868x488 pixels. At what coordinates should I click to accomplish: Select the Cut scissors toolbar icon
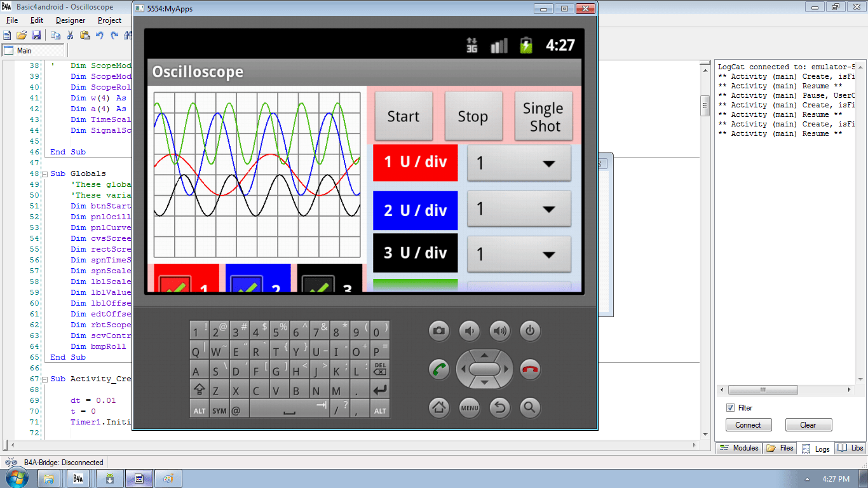pos(70,35)
